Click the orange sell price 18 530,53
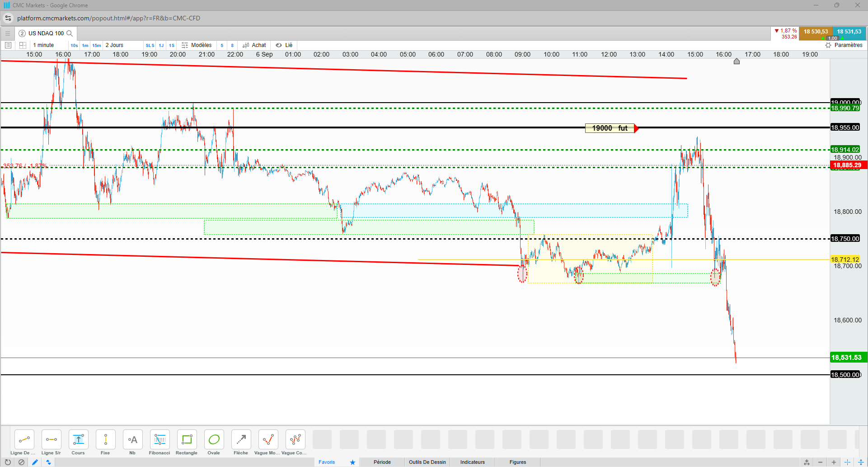The height and width of the screenshot is (467, 868). pos(816,32)
